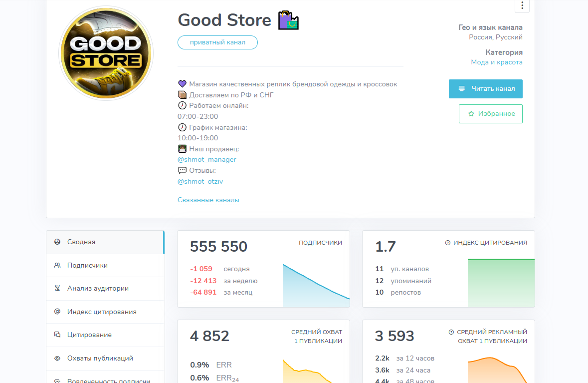Click the 3.6k за 24 часа row

403,370
